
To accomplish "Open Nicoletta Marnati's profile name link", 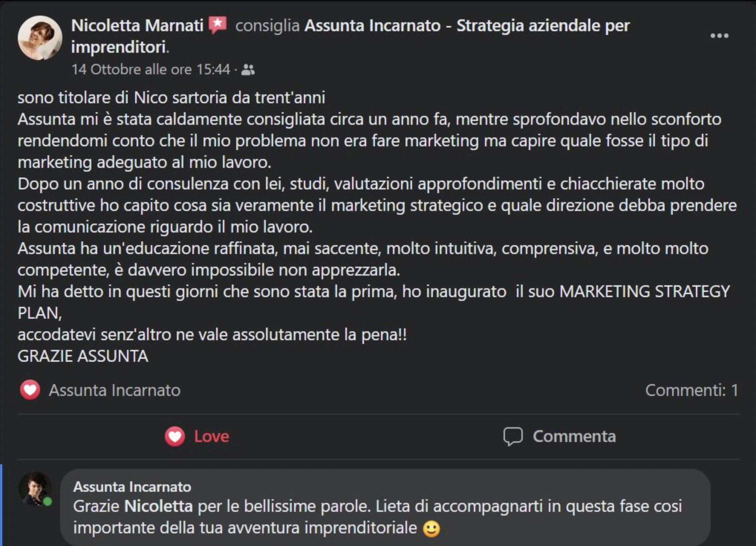I will coord(137,26).
